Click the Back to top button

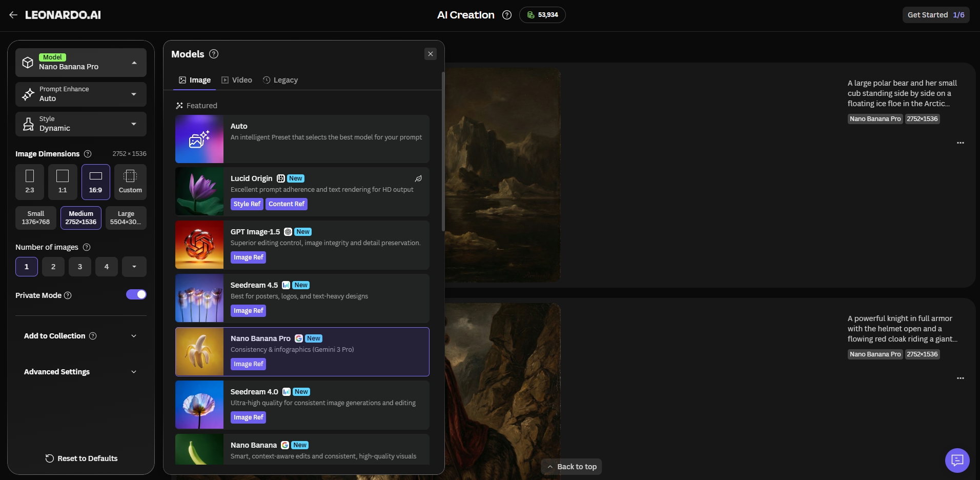(x=571, y=467)
